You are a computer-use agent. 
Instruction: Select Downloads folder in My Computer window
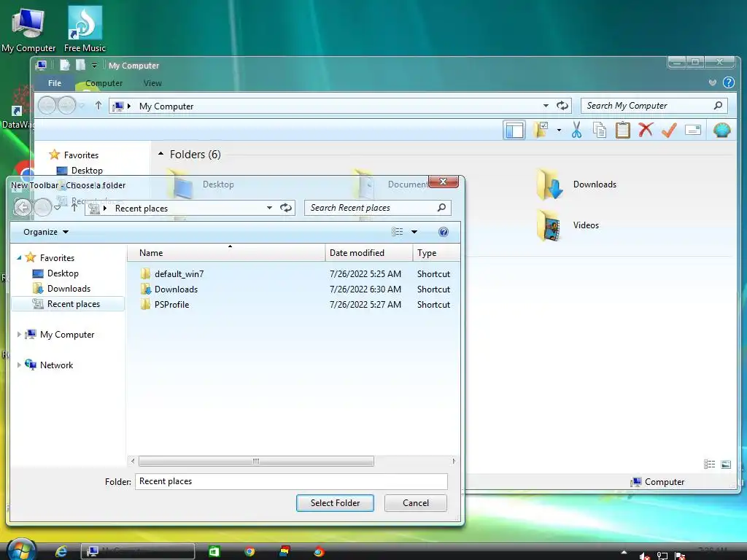(x=576, y=184)
